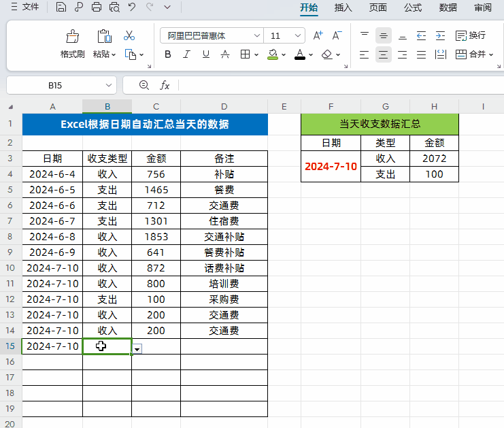Click the font color A swatch
This screenshot has width=504, height=428.
click(x=300, y=54)
